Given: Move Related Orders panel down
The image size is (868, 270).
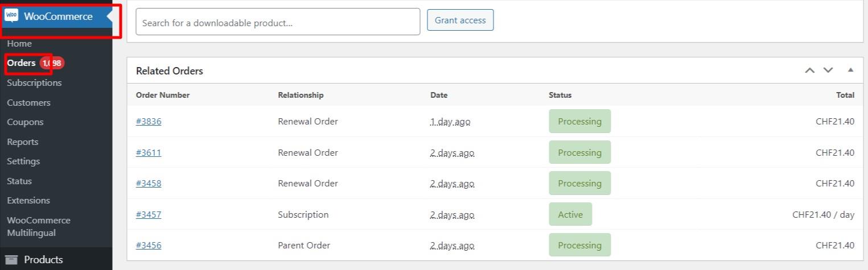Looking at the screenshot, I should tap(828, 70).
